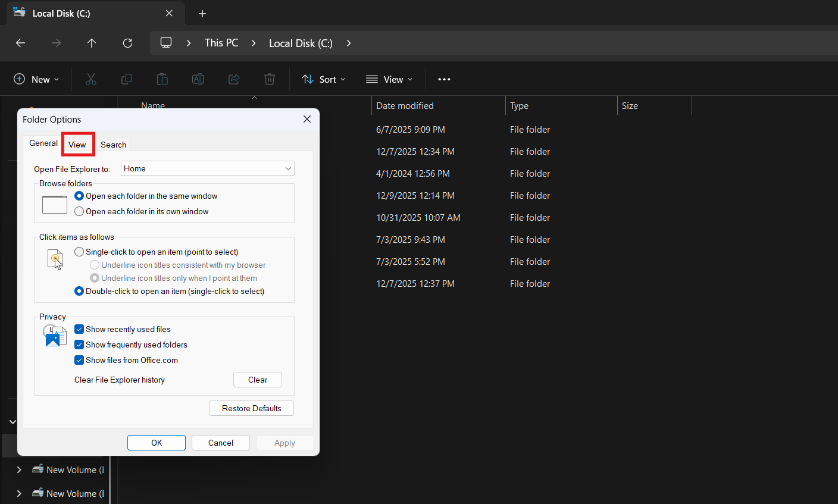Apply the folder option changes
The image size is (838, 504).
[x=284, y=442]
